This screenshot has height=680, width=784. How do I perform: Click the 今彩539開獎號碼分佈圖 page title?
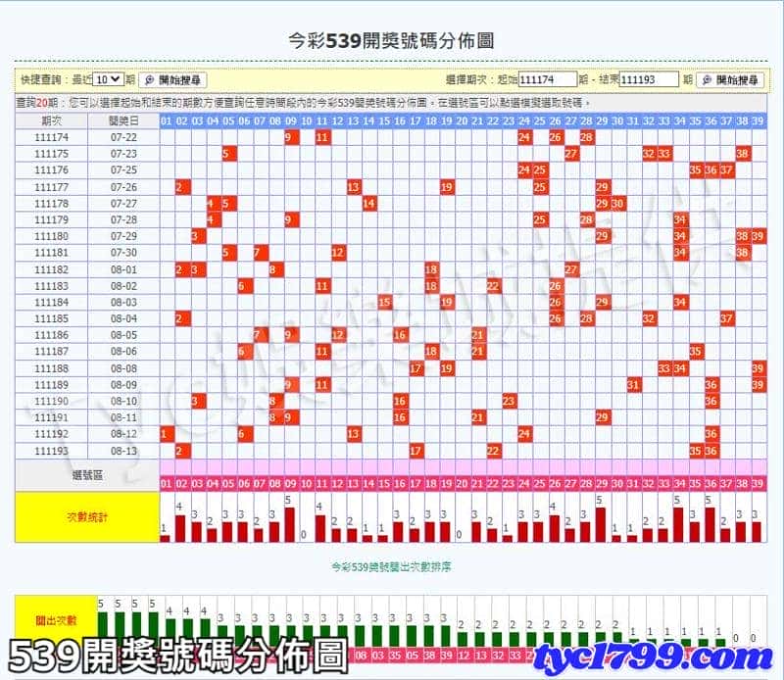[391, 40]
